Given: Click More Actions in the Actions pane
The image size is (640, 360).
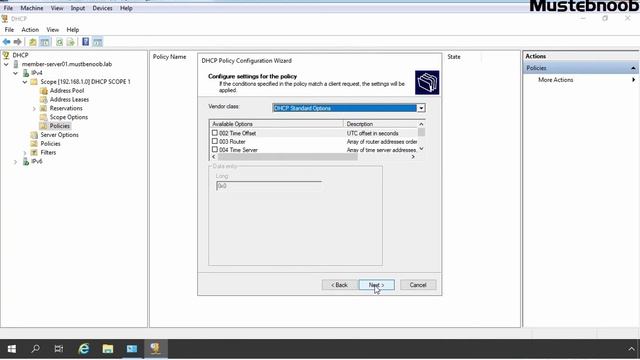Looking at the screenshot, I should [x=556, y=80].
